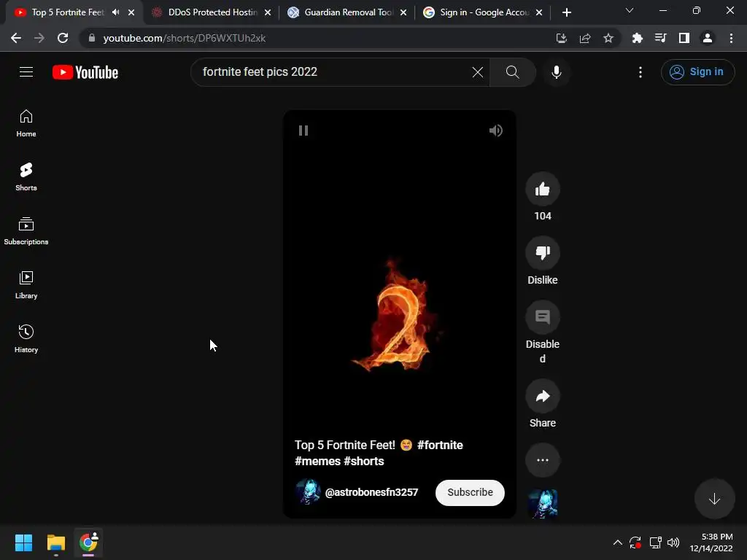Viewport: 747px width, 560px height.
Task: Go to the next Short arrow
Action: click(x=715, y=499)
